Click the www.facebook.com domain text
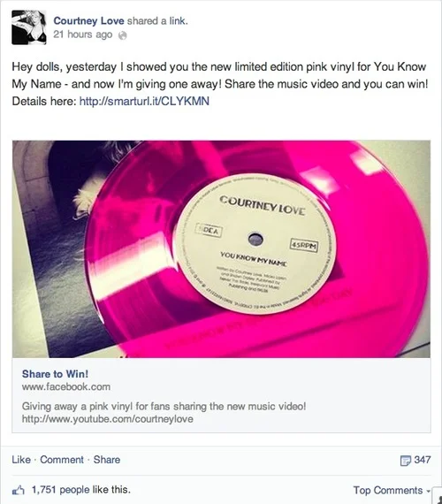 coord(66,386)
